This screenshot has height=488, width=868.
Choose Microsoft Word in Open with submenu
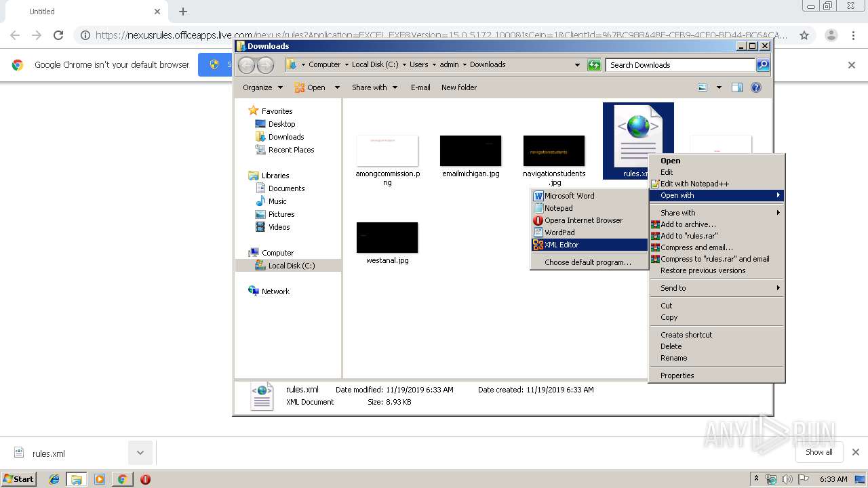point(589,196)
